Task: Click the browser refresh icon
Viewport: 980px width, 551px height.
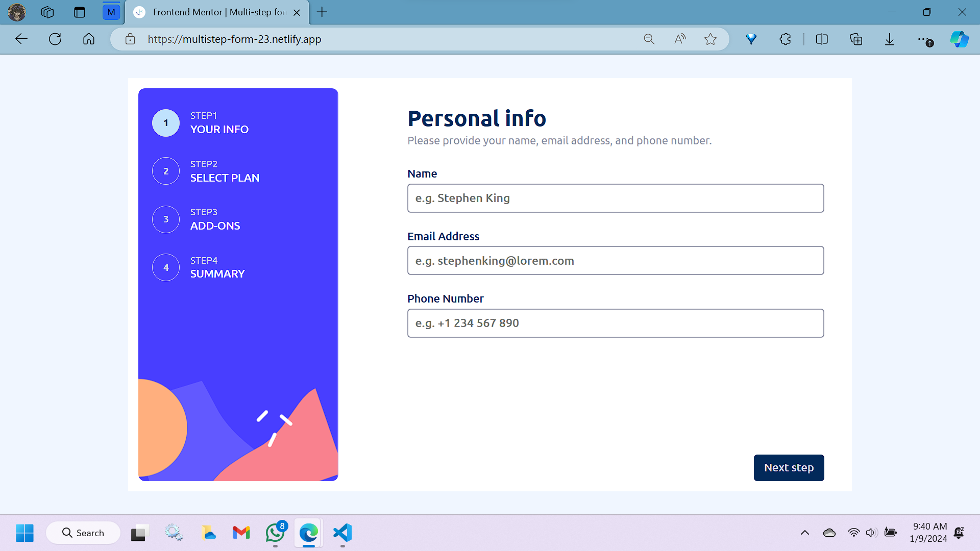Action: [55, 39]
